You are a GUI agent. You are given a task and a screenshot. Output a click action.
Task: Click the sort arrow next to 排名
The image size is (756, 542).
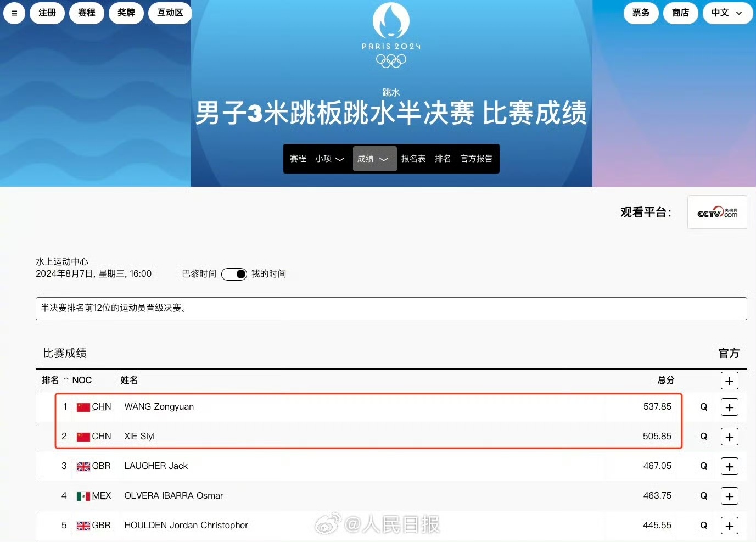65,379
